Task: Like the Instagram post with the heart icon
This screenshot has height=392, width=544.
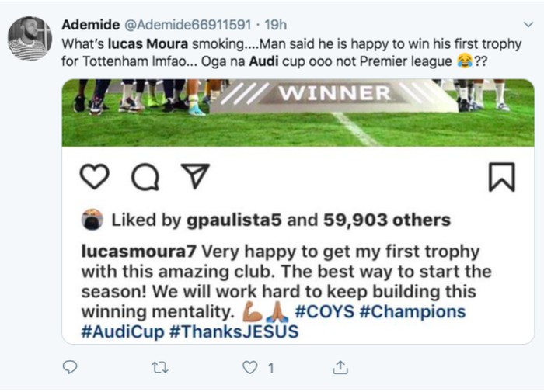Action: pos(95,178)
